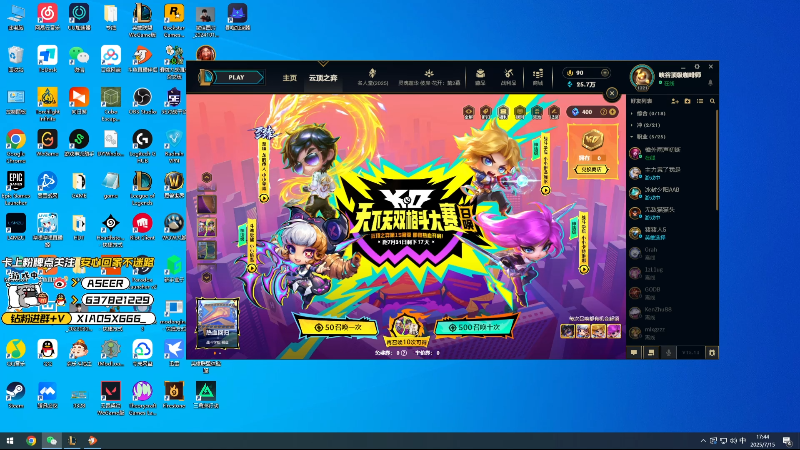Select the middle thumbnail showing two chibis in the left strip
Screen dimensions: 800x450
[207, 227]
